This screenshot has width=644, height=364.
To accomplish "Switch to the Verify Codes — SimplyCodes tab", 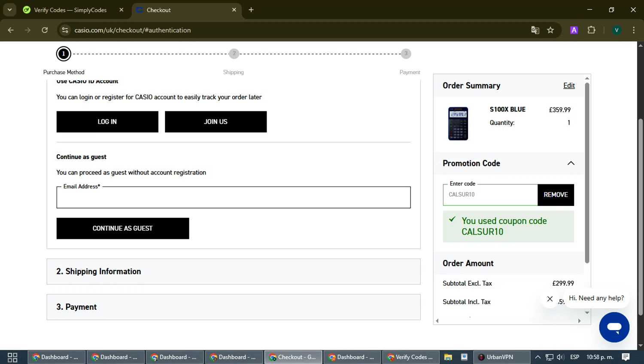I will [x=70, y=10].
